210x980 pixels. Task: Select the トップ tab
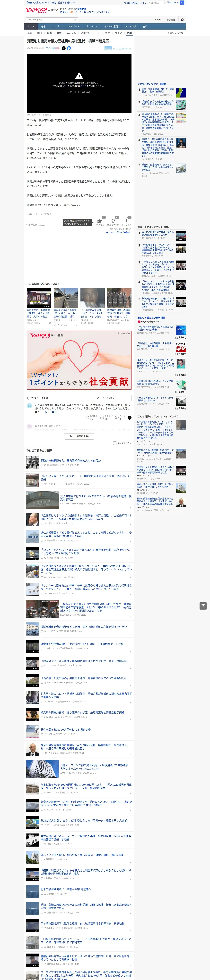tap(31, 26)
